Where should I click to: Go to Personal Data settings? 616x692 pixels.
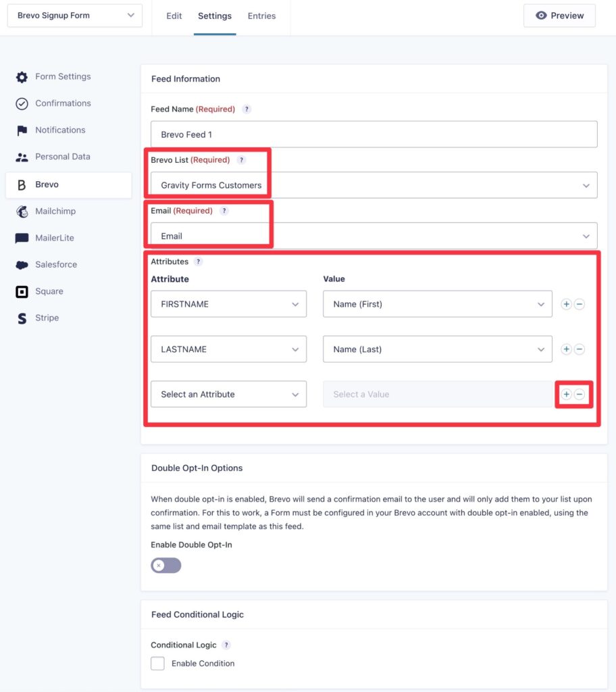click(64, 156)
